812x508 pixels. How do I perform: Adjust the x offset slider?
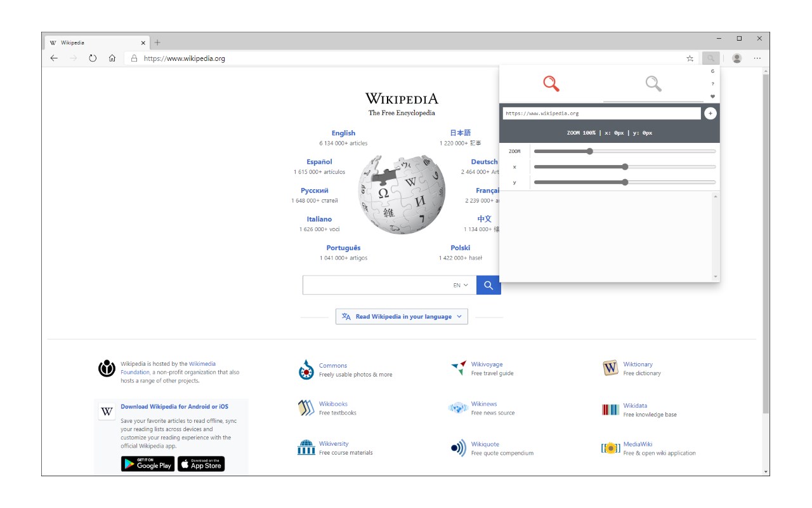pyautogui.click(x=625, y=166)
